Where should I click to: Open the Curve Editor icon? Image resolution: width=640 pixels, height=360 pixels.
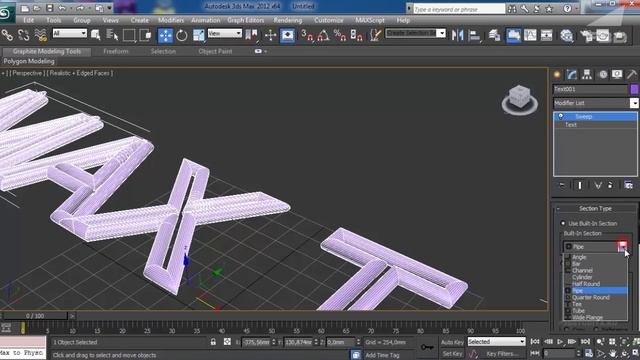point(530,36)
